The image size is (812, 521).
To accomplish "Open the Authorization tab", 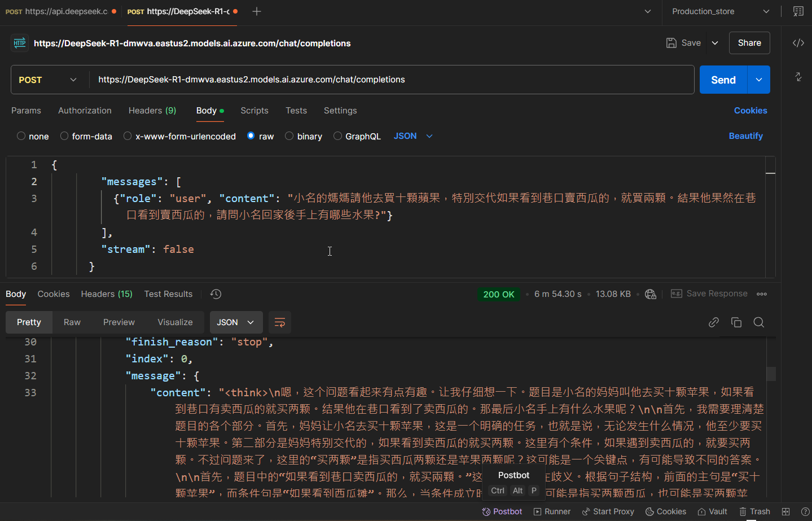I will tap(85, 111).
